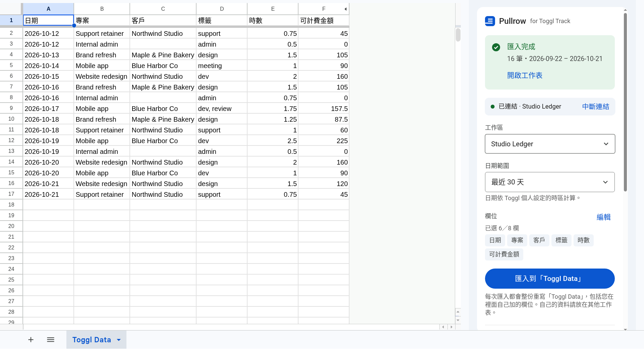
Task: Click the green connected status dot
Action: [493, 107]
